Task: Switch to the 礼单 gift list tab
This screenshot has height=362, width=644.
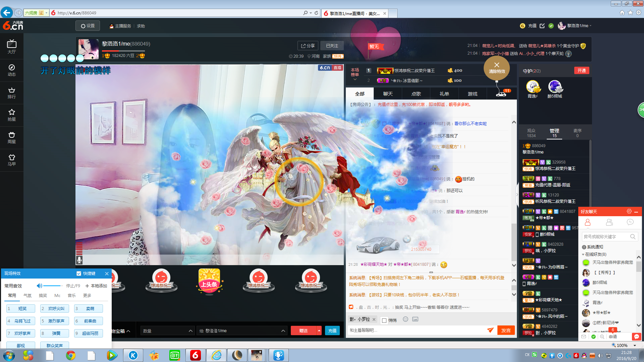Action: [444, 94]
